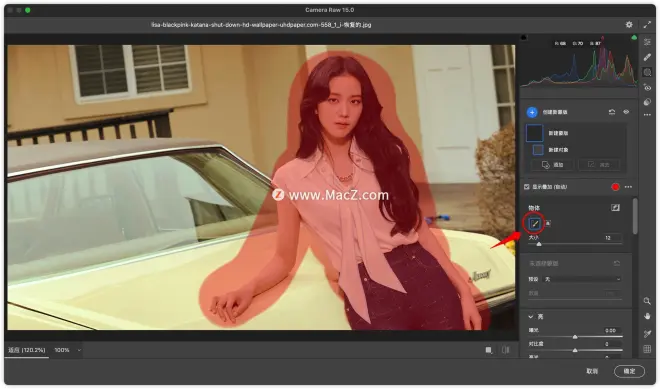Click the contrast value field

[612, 344]
